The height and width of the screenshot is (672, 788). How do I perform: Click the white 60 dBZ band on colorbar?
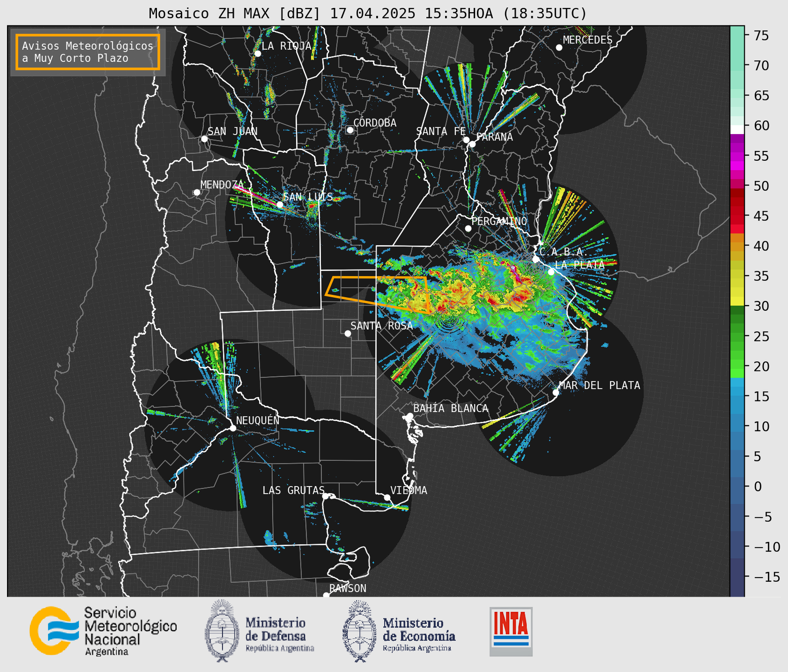coord(737,129)
